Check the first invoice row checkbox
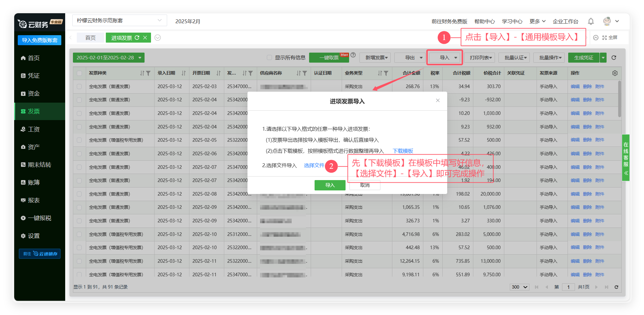This screenshot has width=644, height=315. click(79, 86)
